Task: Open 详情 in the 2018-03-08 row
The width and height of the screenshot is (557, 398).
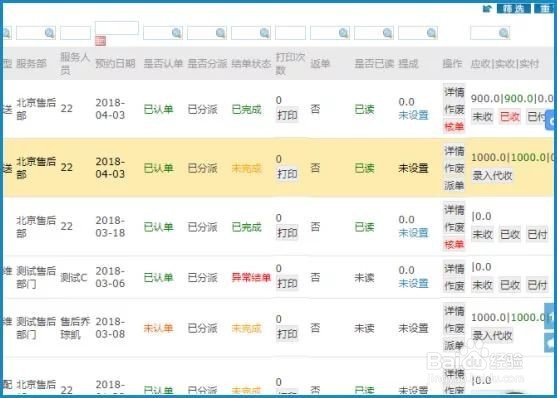Action: (454, 311)
